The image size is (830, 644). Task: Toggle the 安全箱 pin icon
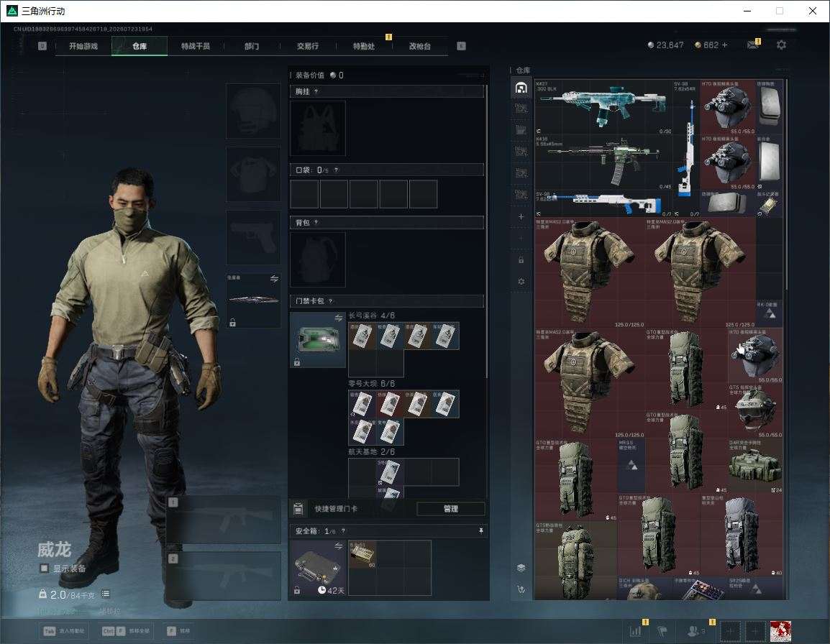tap(480, 530)
